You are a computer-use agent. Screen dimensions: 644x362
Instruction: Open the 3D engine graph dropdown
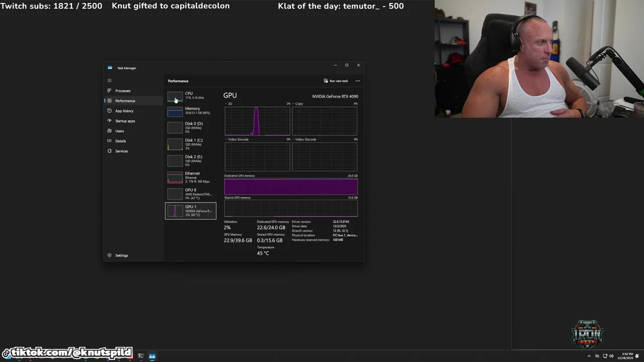(x=228, y=104)
